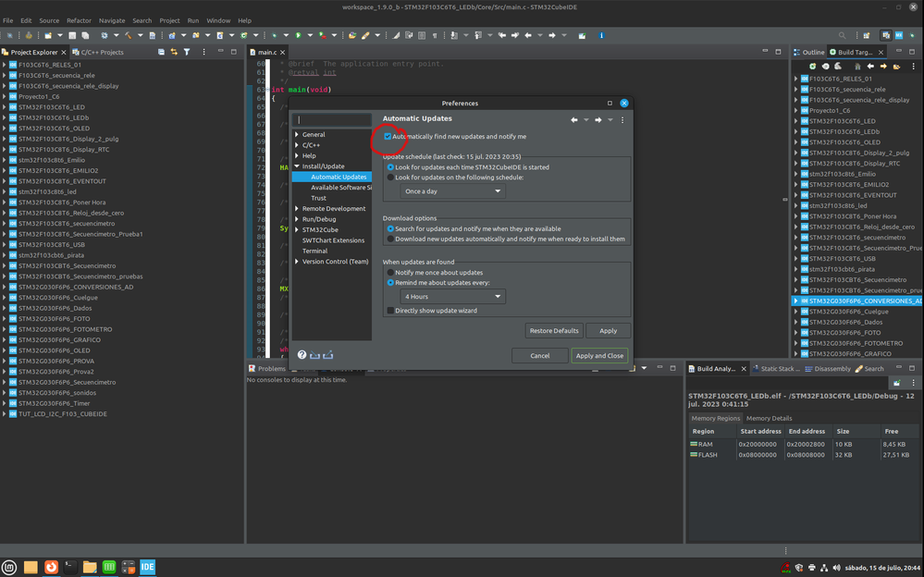Switch to the CubeMX (MX) perspective icon
Screen dimensions: 924x577
click(899, 35)
